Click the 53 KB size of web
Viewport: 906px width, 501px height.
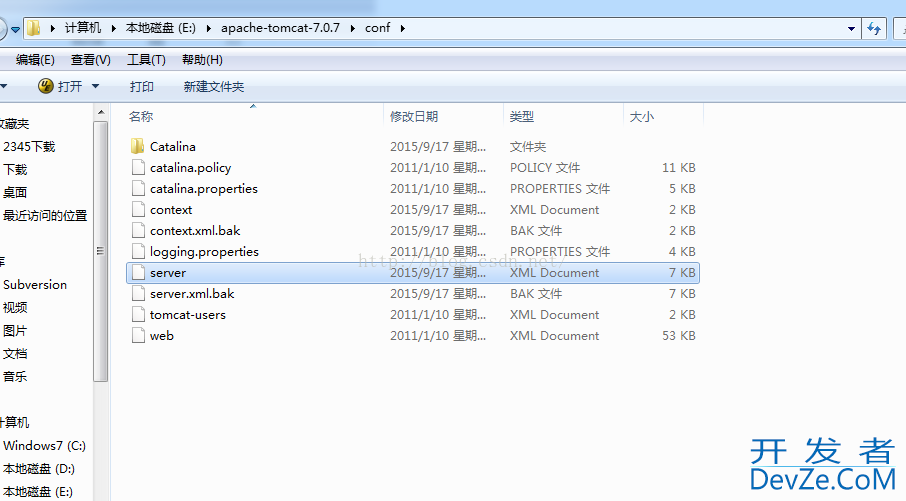(679, 336)
